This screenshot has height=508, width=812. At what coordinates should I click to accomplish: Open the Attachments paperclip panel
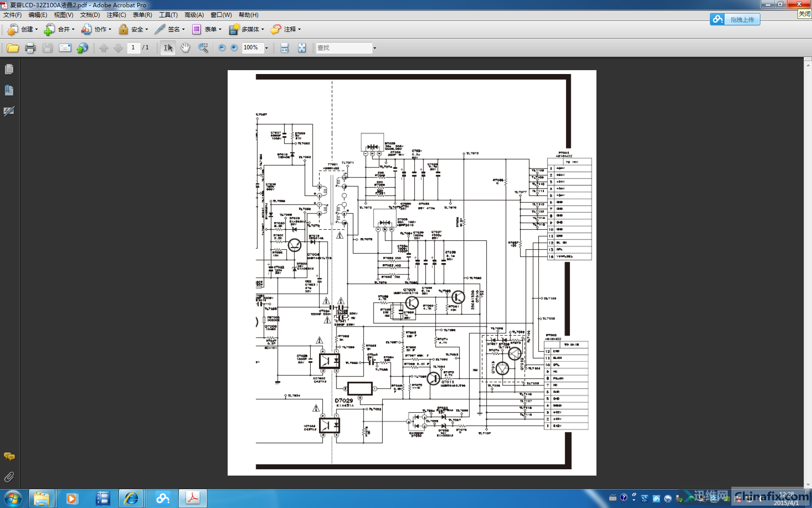(9, 477)
